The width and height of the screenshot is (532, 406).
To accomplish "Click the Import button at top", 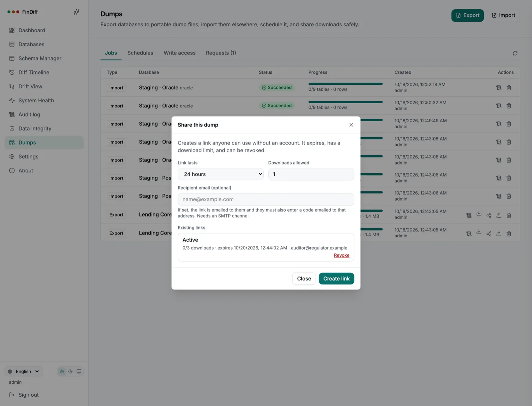I will [x=503, y=15].
